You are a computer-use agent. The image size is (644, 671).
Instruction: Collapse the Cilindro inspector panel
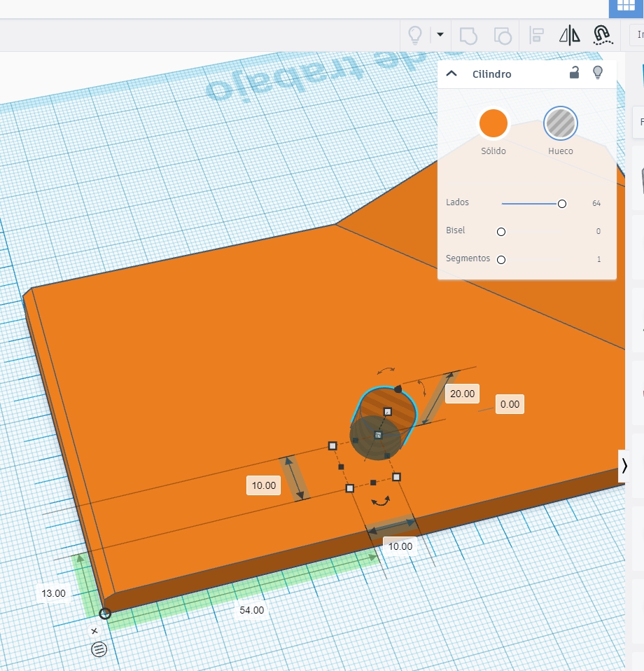click(451, 74)
